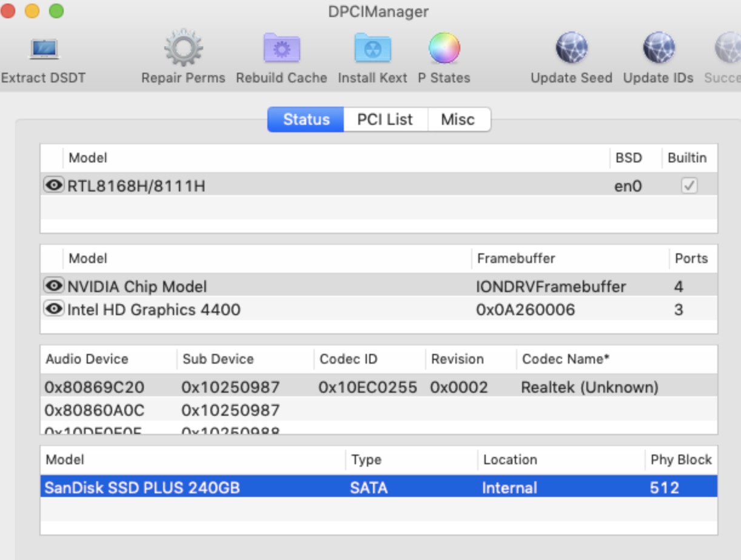Click eye icon next to RTL8168H/8111H
This screenshot has width=741, height=560.
pyautogui.click(x=54, y=185)
